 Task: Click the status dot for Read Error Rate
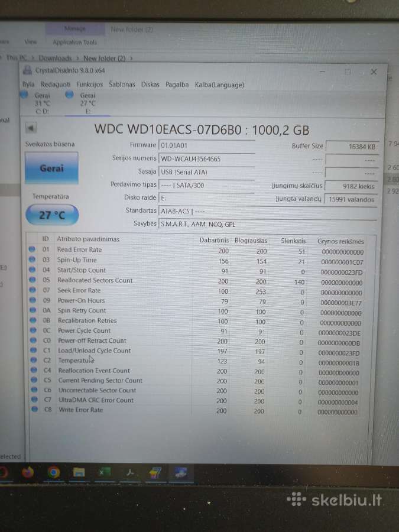tap(32, 249)
